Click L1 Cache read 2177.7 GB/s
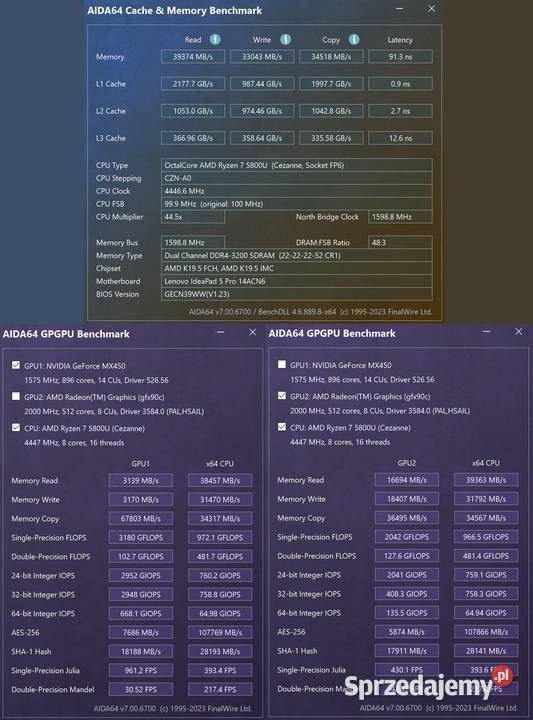Image resolution: width=533 pixels, height=720 pixels. [193, 84]
